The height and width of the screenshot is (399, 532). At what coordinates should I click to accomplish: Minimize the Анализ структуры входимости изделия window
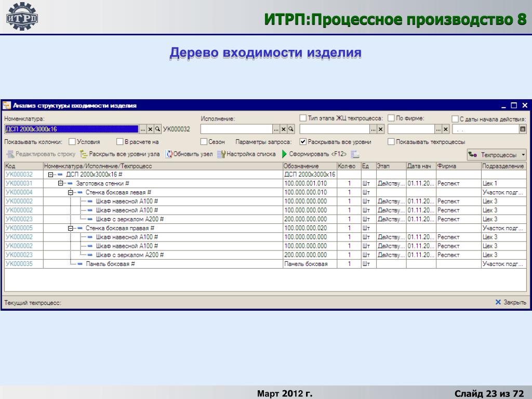pos(504,105)
